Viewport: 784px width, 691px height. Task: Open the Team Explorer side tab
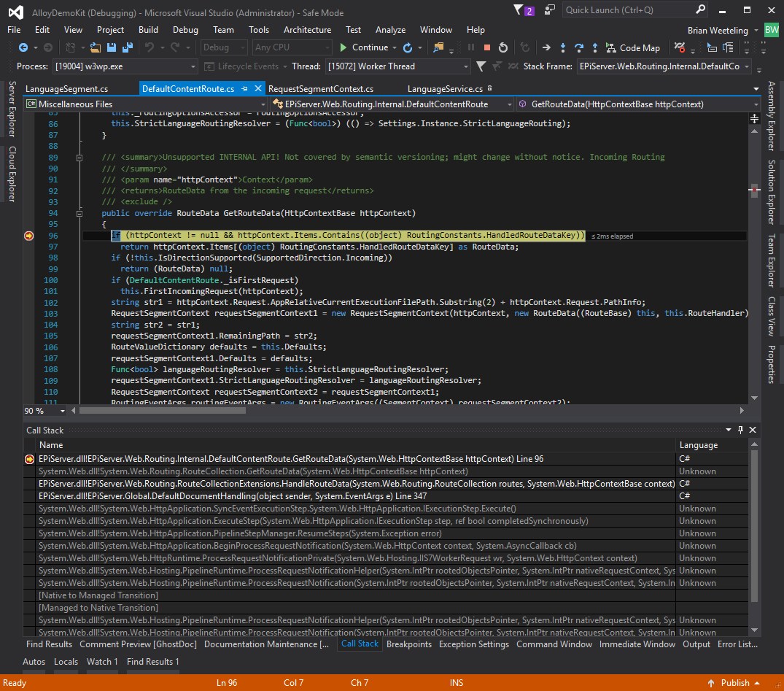click(772, 260)
